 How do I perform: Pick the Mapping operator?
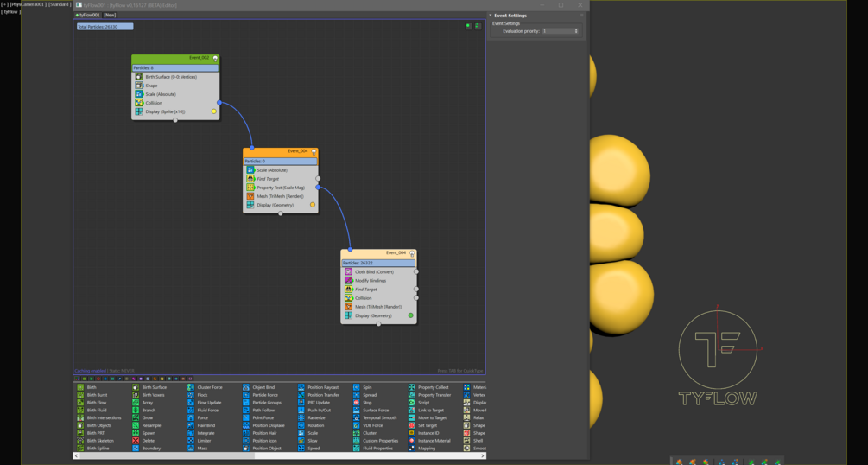coord(421,449)
